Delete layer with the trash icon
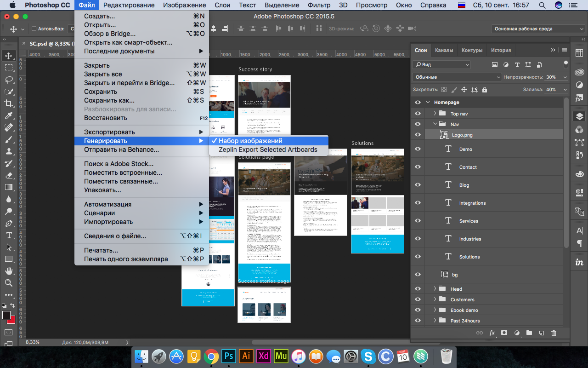588x368 pixels. [x=554, y=333]
